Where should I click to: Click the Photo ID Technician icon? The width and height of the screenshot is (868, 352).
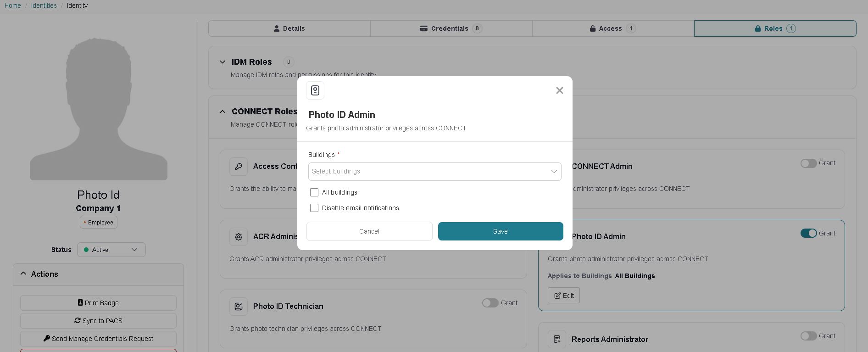(239, 307)
